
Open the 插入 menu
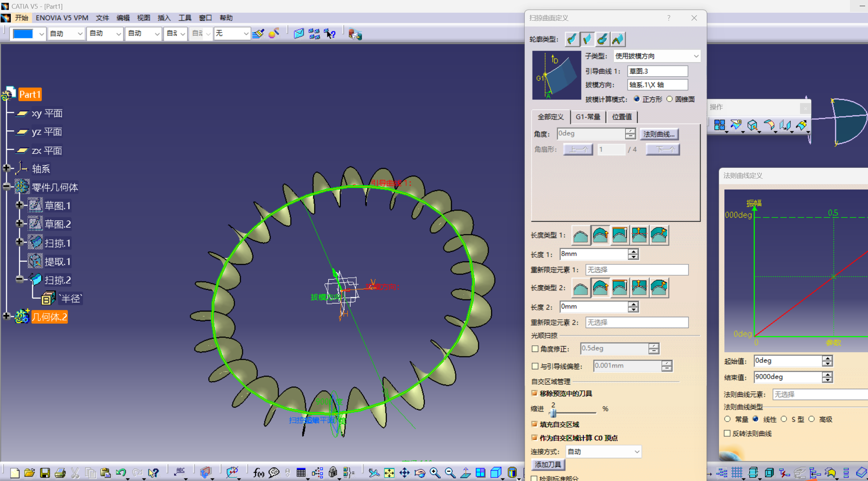[x=163, y=18]
